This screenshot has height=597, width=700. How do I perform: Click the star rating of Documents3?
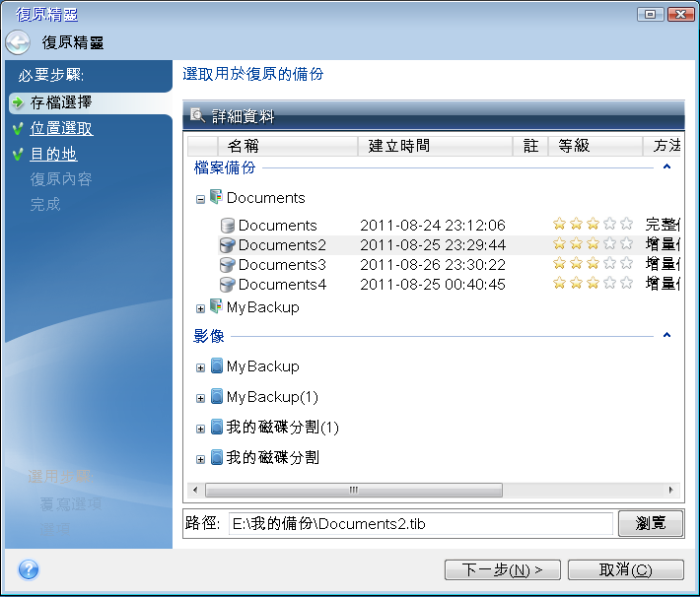593,265
